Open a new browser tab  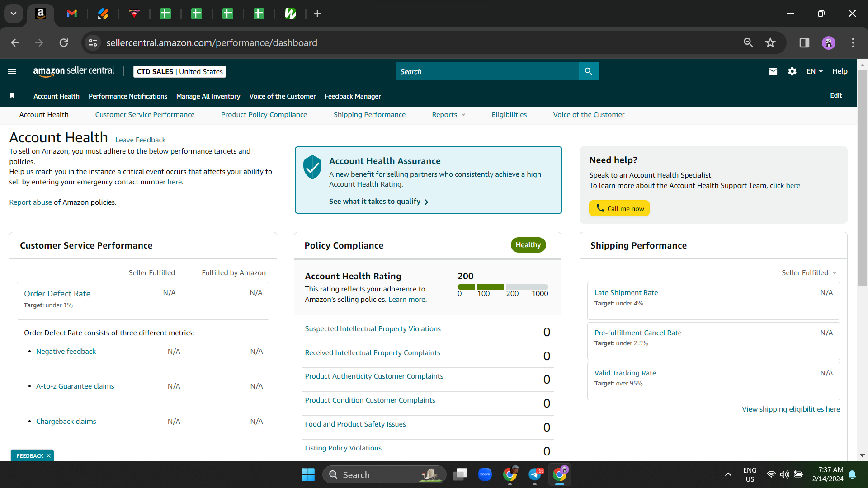pyautogui.click(x=317, y=14)
